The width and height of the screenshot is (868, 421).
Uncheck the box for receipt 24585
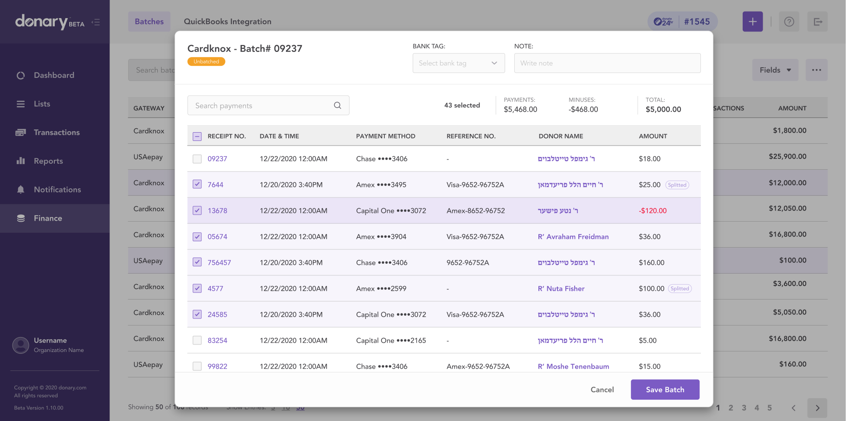pos(197,314)
